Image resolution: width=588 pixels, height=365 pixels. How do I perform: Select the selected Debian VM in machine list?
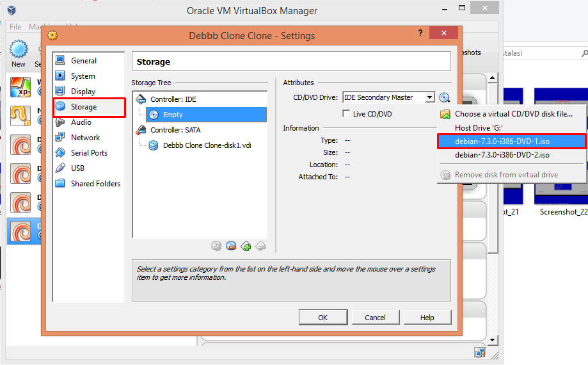click(24, 231)
